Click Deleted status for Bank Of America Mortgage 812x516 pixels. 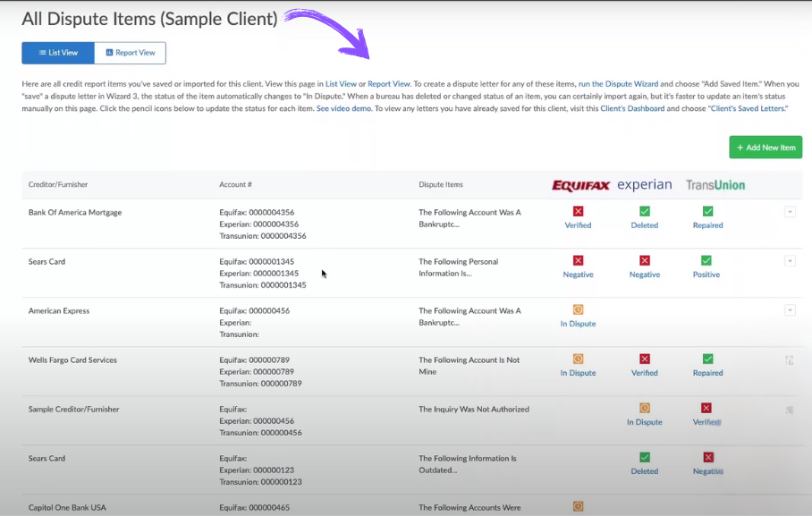click(644, 225)
